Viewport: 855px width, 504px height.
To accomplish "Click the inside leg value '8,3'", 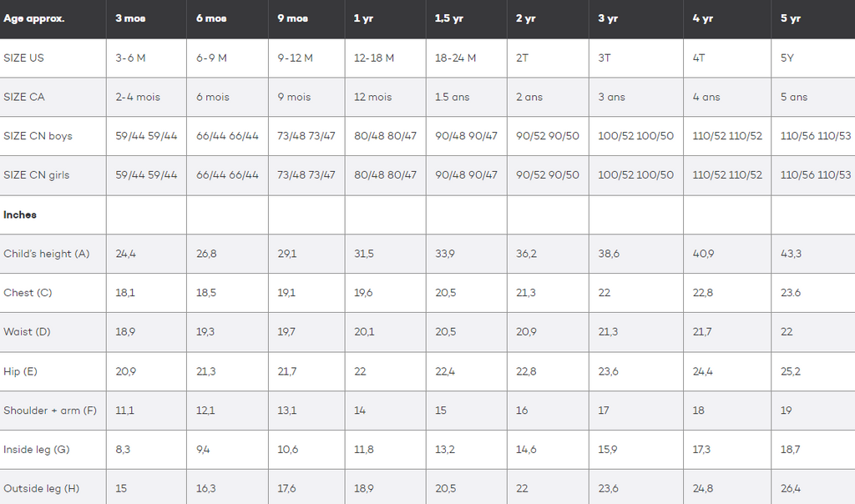I will click(x=123, y=450).
